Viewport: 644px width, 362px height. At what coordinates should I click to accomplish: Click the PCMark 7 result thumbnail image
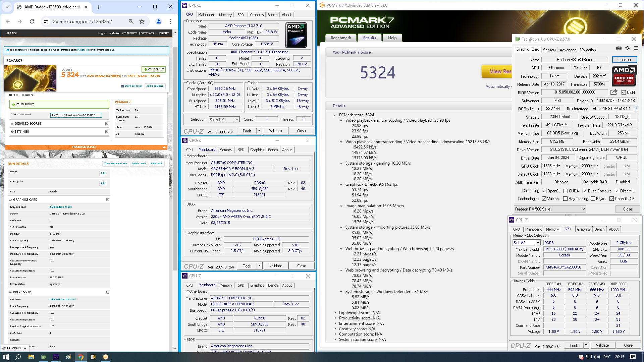30,78
